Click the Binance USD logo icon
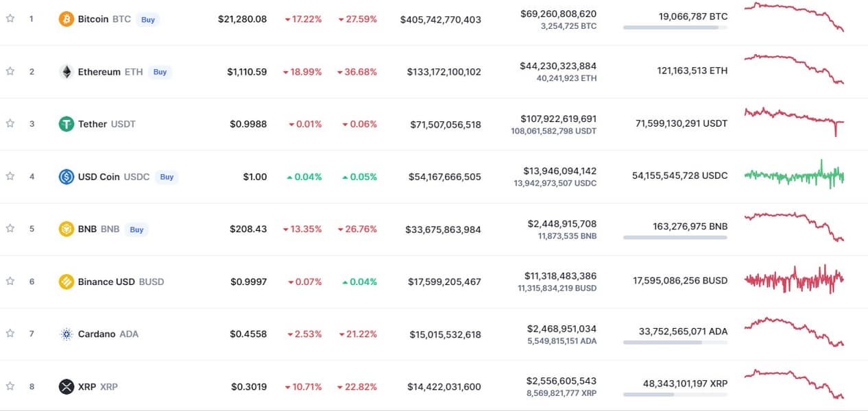868x411 pixels. coord(67,282)
